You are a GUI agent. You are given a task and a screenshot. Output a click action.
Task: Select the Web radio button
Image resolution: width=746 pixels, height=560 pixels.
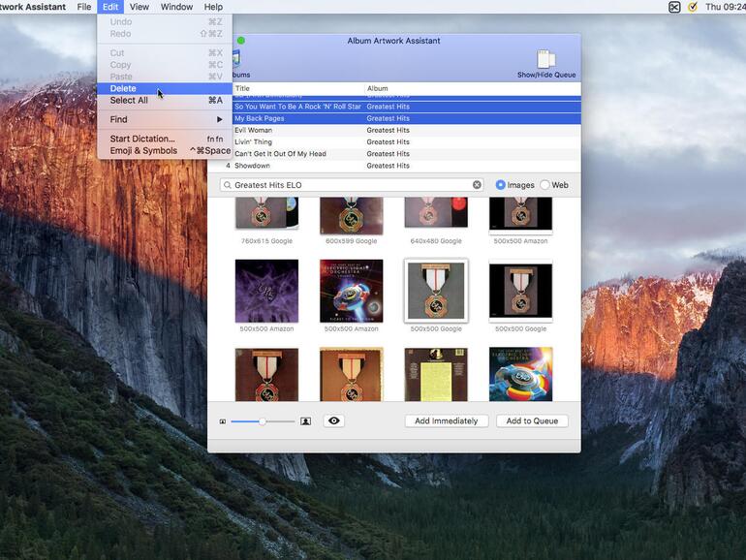[544, 185]
